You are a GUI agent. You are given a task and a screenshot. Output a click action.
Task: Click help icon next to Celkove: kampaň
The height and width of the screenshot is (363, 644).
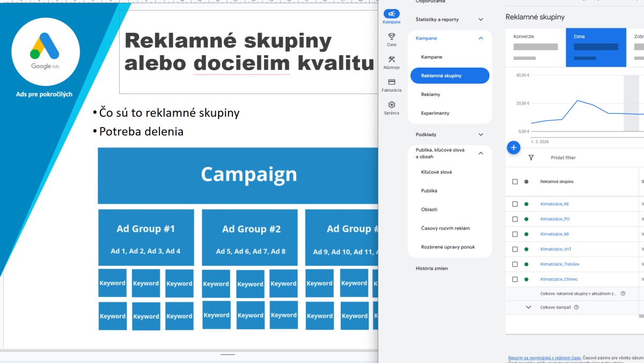pyautogui.click(x=576, y=307)
